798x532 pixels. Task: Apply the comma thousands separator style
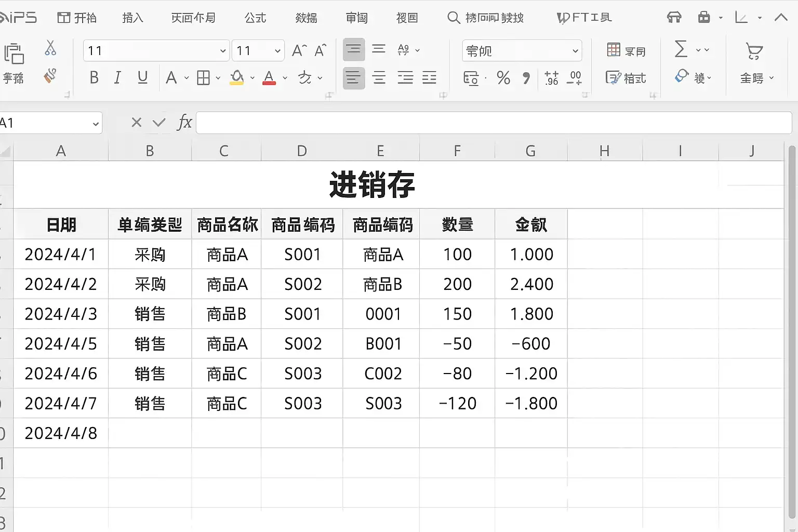point(526,78)
